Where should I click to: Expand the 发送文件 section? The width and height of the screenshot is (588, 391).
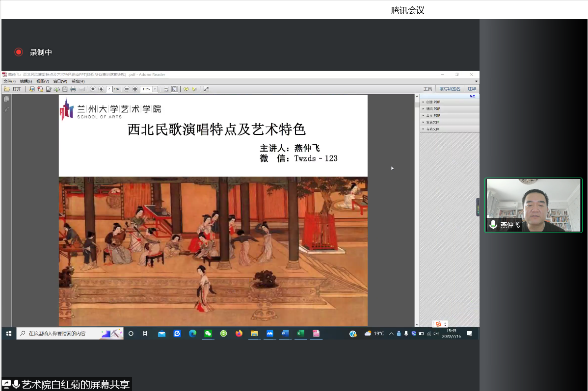tap(450, 122)
